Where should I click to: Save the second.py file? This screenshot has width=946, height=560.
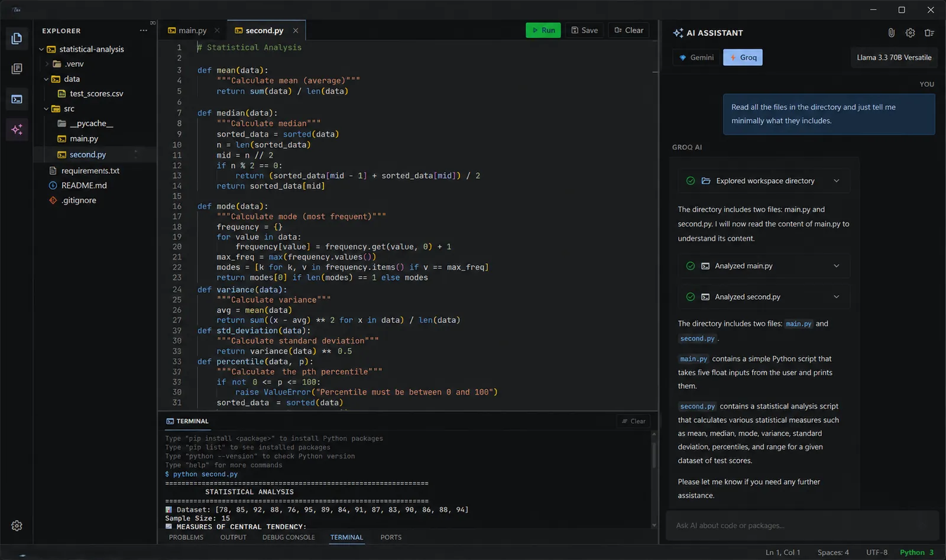point(584,30)
